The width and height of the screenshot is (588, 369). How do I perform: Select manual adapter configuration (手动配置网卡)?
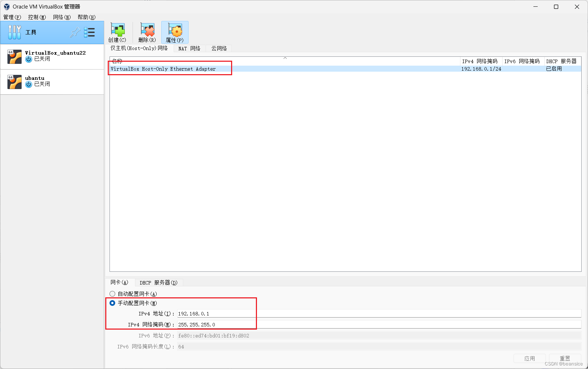[112, 303]
